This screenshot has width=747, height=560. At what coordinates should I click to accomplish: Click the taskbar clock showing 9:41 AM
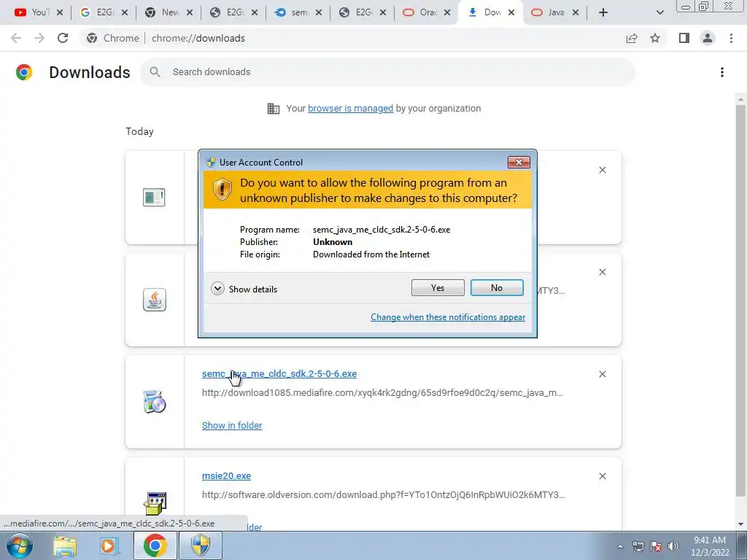[x=709, y=546]
